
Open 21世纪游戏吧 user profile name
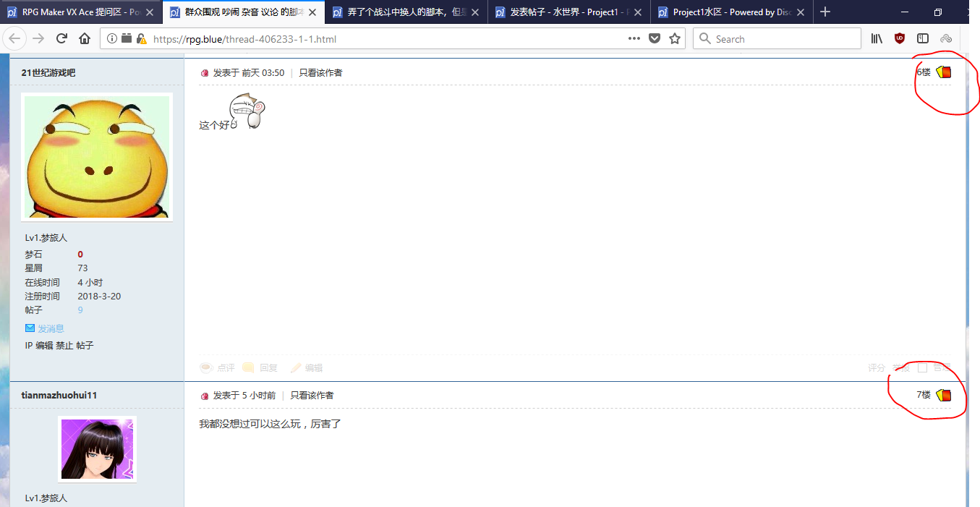[x=48, y=72]
